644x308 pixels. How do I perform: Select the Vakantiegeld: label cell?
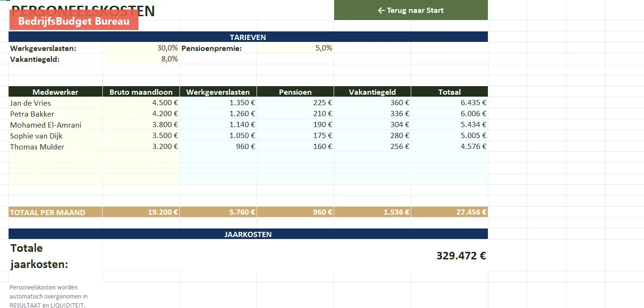[56, 59]
